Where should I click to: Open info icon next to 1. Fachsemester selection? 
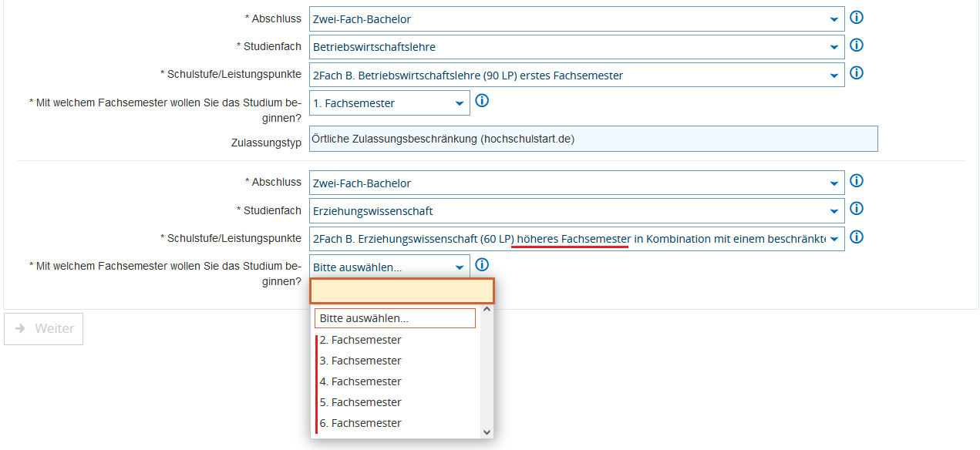[x=481, y=99]
